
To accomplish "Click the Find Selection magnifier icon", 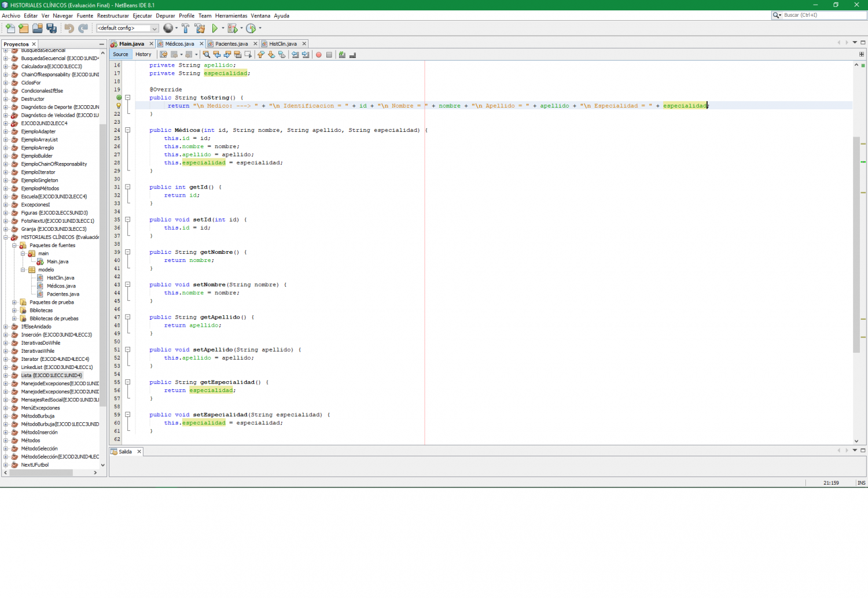I will [207, 54].
